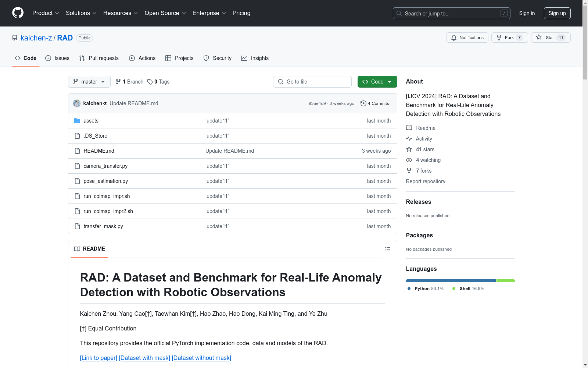
Task: Open the RAD repository name link
Action: tap(65, 38)
